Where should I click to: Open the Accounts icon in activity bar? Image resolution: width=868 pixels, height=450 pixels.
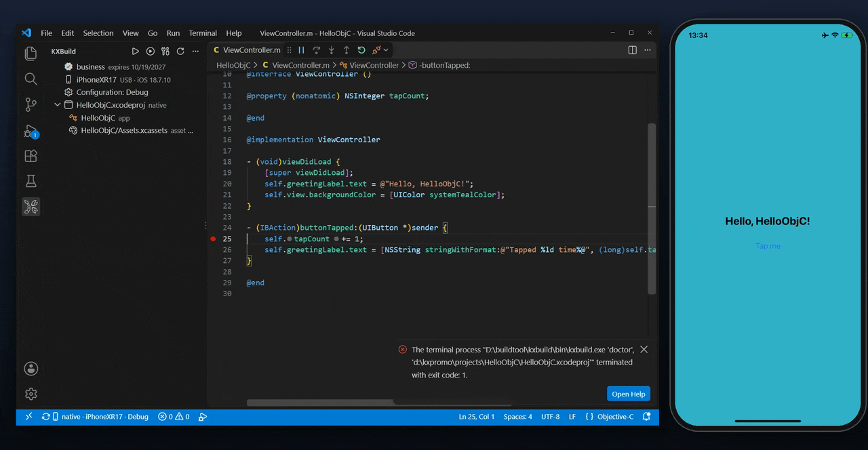(31, 369)
